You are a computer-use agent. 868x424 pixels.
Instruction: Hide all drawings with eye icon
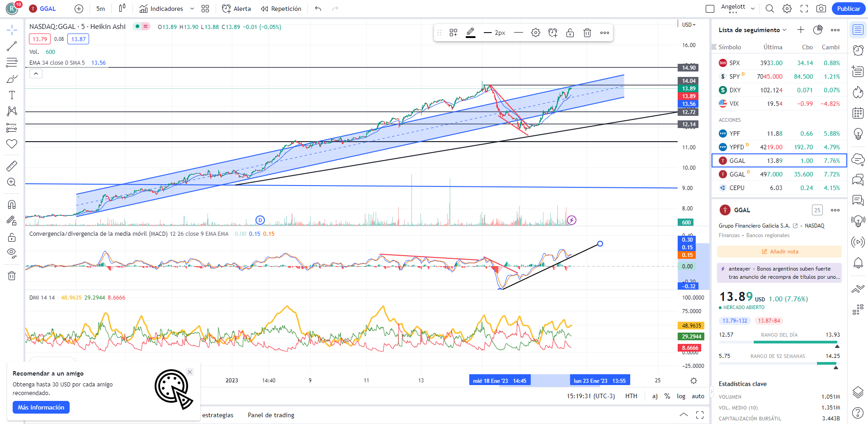(12, 253)
